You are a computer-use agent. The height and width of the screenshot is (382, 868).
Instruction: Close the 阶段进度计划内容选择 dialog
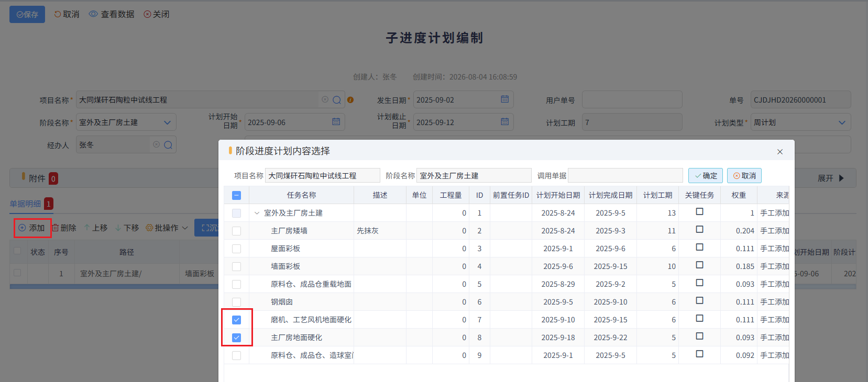[x=780, y=152]
